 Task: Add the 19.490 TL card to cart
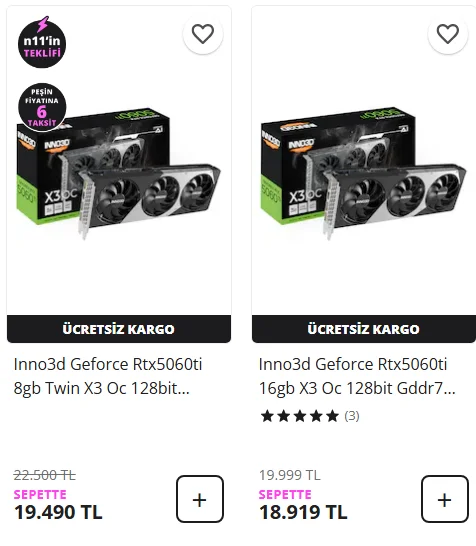(x=200, y=499)
